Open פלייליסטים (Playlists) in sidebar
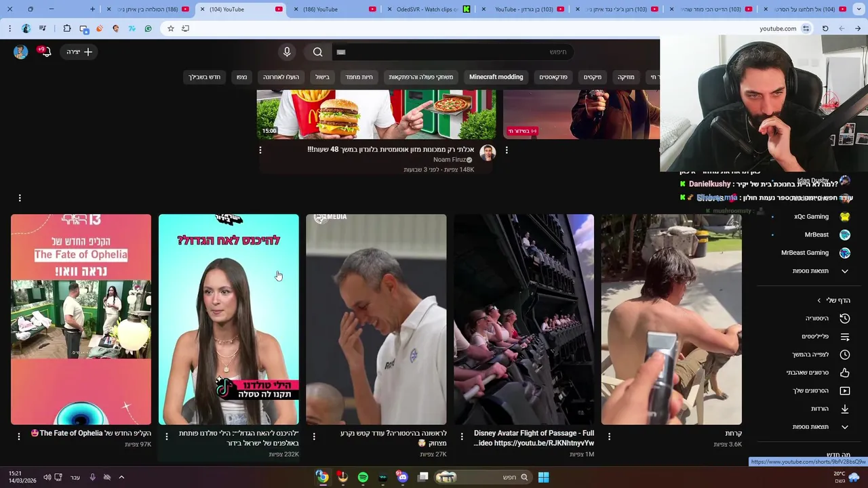The width and height of the screenshot is (868, 488). [811, 336]
